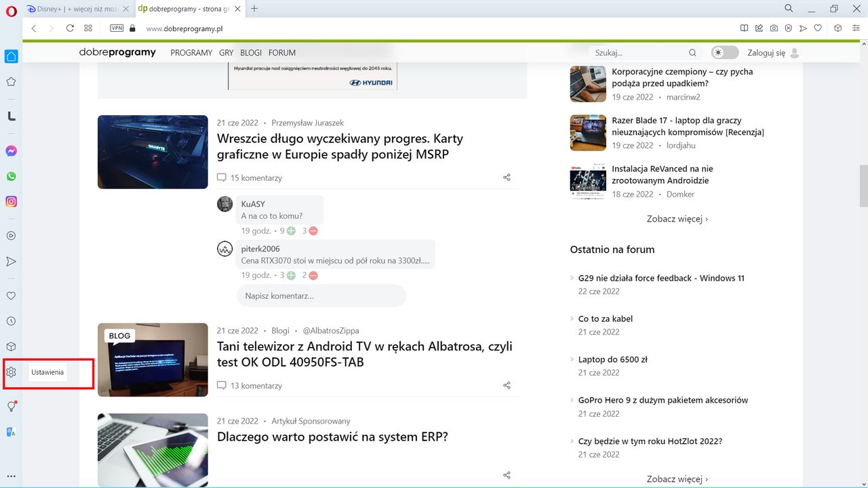The image size is (868, 488).
Task: Take a page snapshot with the camera icon
Action: coord(774,28)
